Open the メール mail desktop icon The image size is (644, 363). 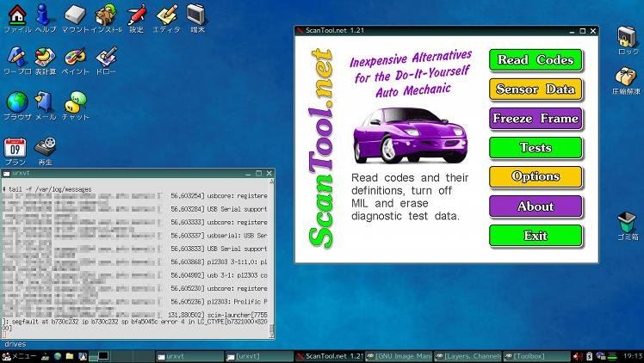click(x=45, y=106)
